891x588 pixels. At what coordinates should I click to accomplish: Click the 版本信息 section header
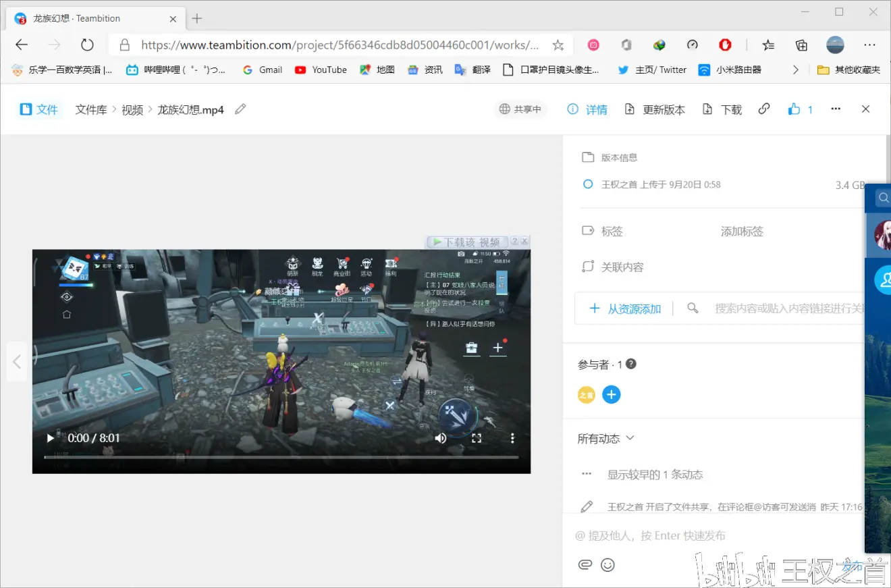619,157
